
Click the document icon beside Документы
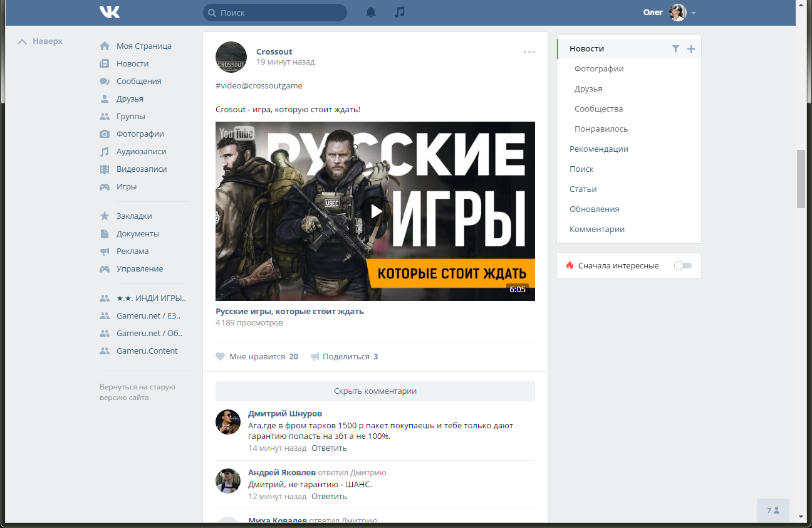(x=105, y=233)
